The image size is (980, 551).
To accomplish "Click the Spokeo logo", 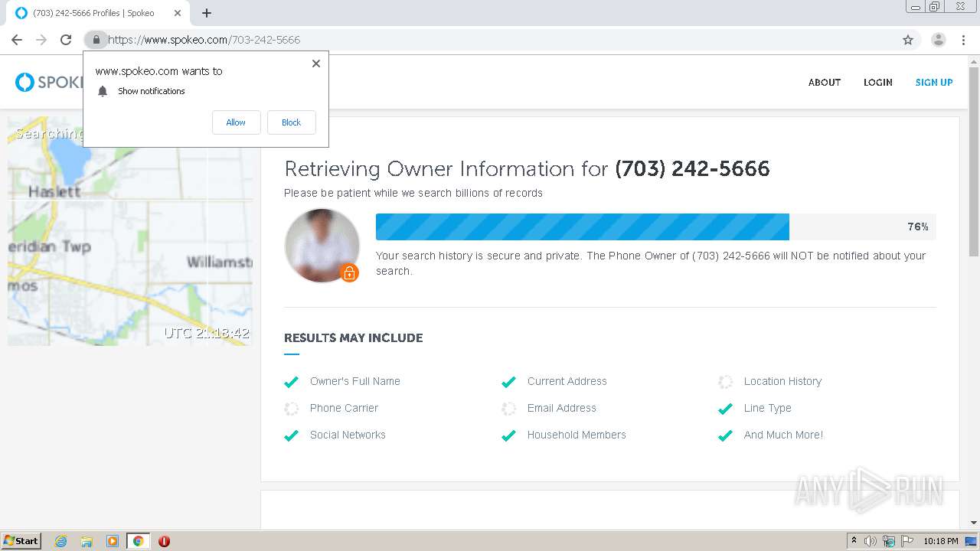I will pyautogui.click(x=49, y=82).
